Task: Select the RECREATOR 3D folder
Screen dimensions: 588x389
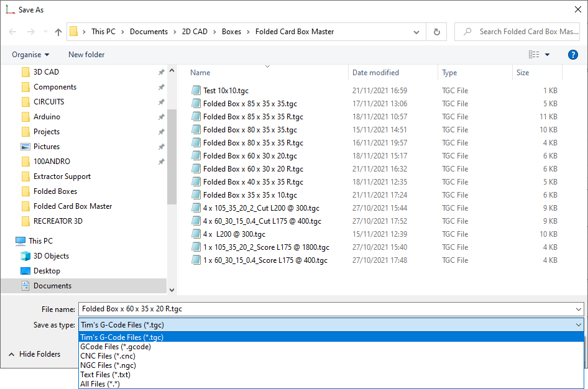Action: [x=58, y=221]
